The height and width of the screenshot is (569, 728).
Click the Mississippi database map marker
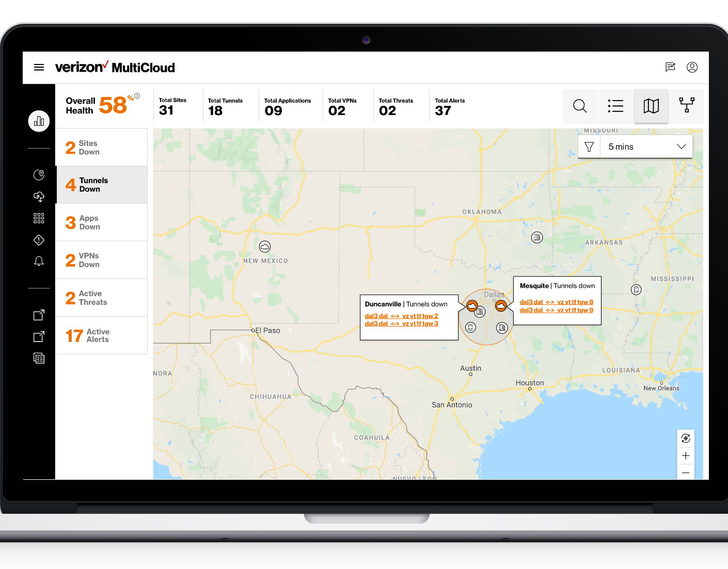click(636, 289)
